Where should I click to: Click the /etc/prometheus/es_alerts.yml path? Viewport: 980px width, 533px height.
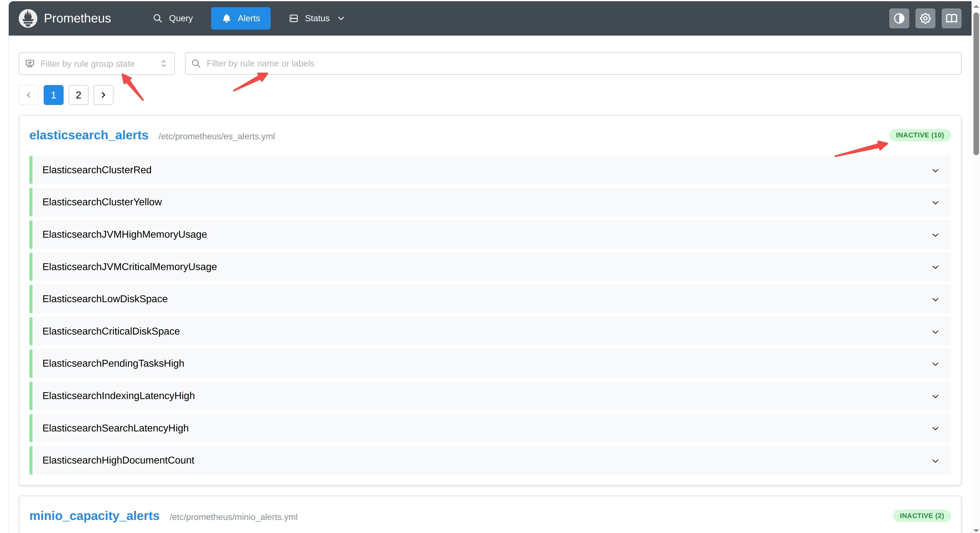tap(216, 136)
